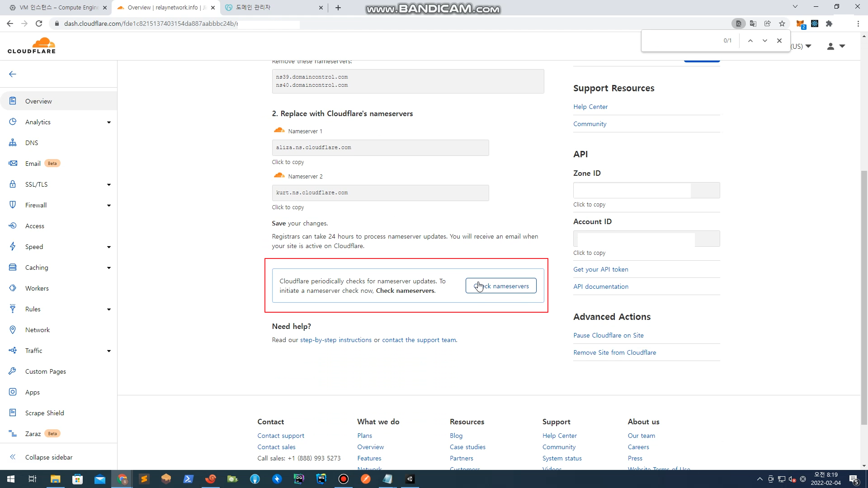This screenshot has height=488, width=868.
Task: Open Scrape Shield in the sidebar
Action: tap(44, 413)
